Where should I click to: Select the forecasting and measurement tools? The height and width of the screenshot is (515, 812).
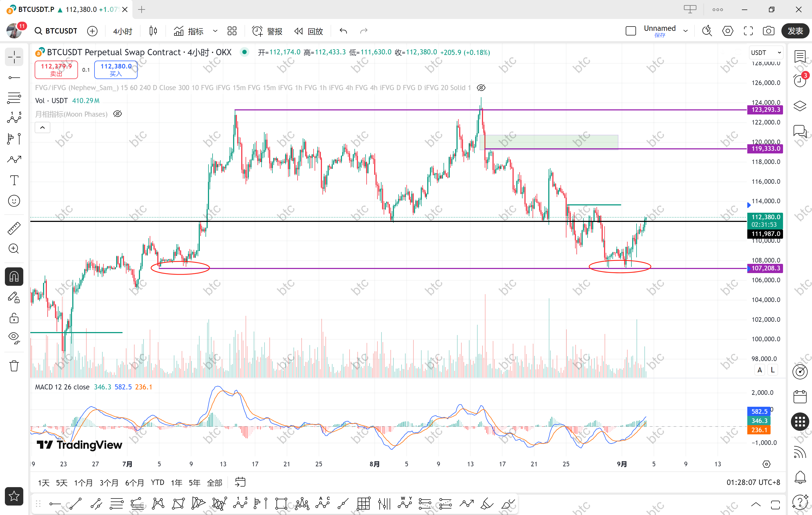point(14,139)
